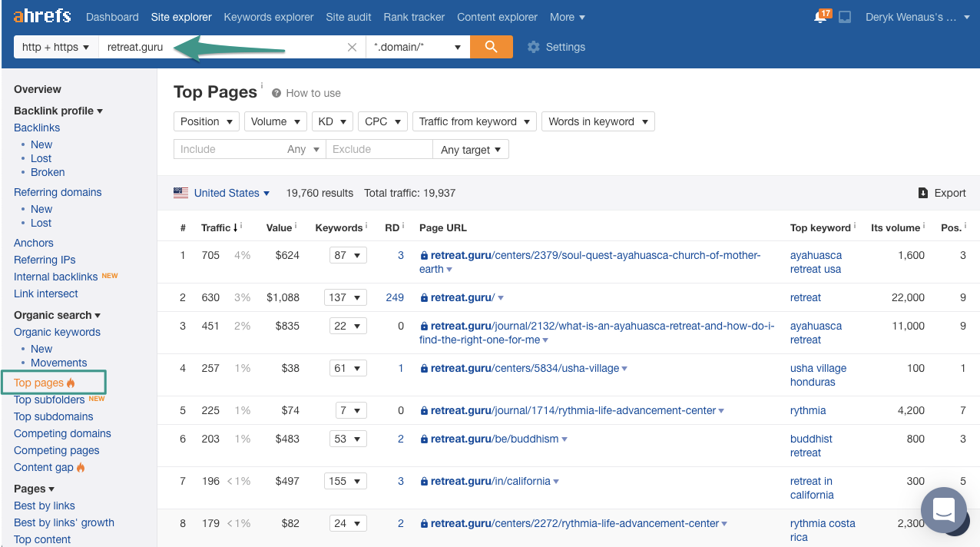Open Organic keywords in sidebar
Image resolution: width=980 pixels, height=547 pixels.
(57, 332)
